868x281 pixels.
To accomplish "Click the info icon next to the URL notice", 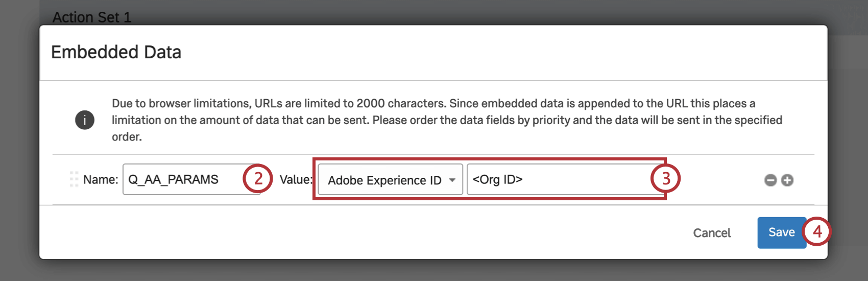I will (x=85, y=120).
